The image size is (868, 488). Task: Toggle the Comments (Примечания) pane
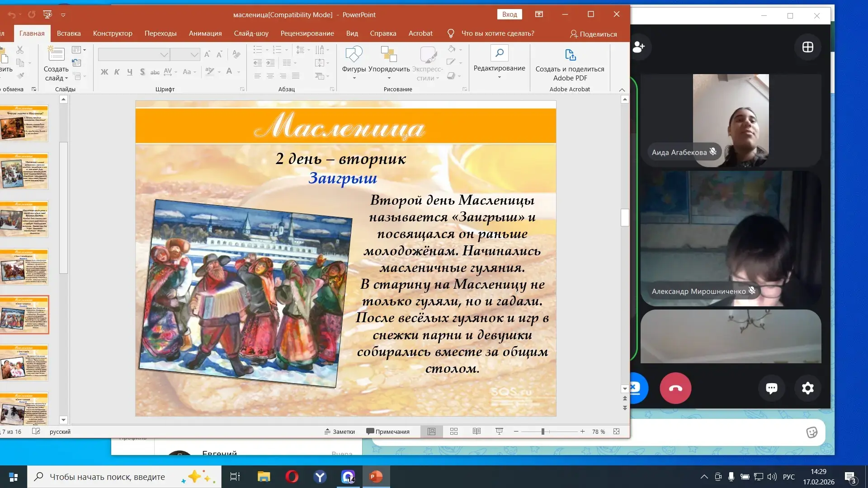pyautogui.click(x=388, y=432)
